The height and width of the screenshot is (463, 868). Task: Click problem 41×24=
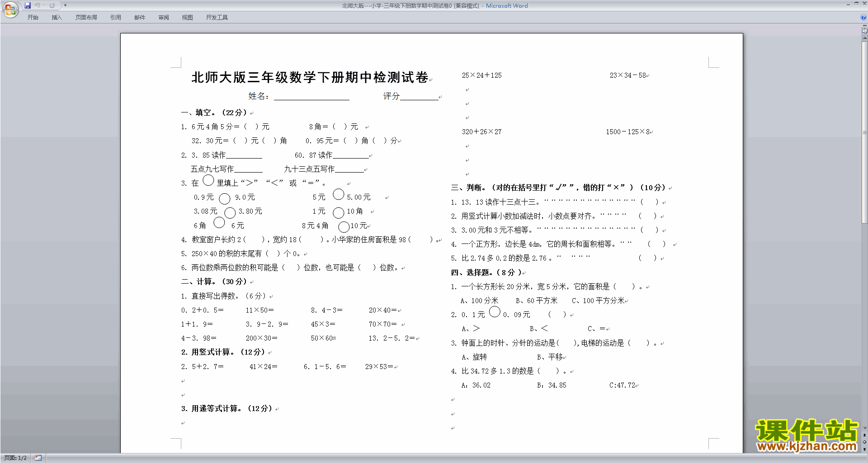coord(263,367)
